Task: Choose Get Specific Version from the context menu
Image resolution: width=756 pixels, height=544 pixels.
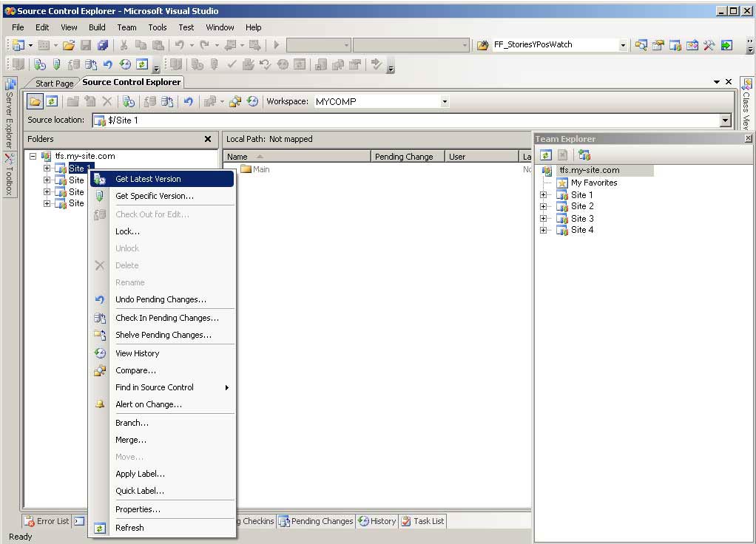Action: tap(163, 196)
